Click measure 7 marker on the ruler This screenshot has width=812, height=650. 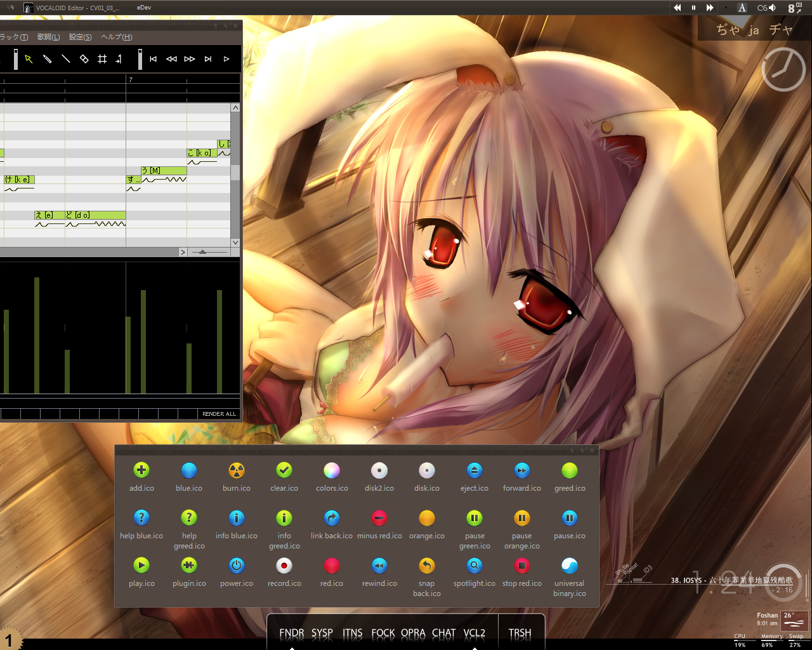[131, 80]
